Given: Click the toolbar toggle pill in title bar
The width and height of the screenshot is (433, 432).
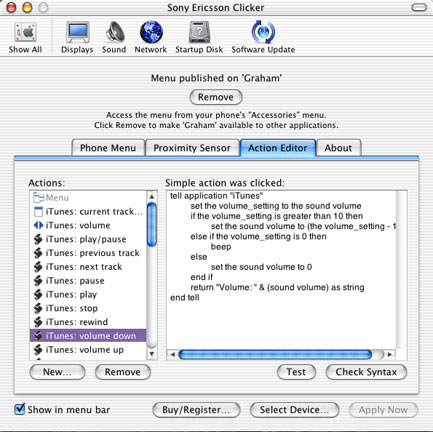Looking at the screenshot, I should pyautogui.click(x=419, y=7).
